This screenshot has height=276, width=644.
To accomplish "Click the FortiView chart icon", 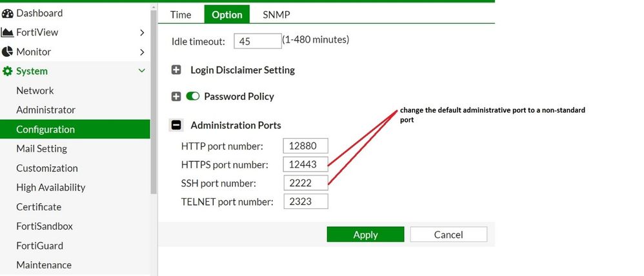I will point(8,32).
